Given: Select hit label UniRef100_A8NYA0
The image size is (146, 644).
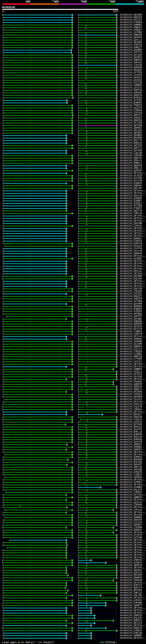Looking at the screenshot, I should [131, 186].
